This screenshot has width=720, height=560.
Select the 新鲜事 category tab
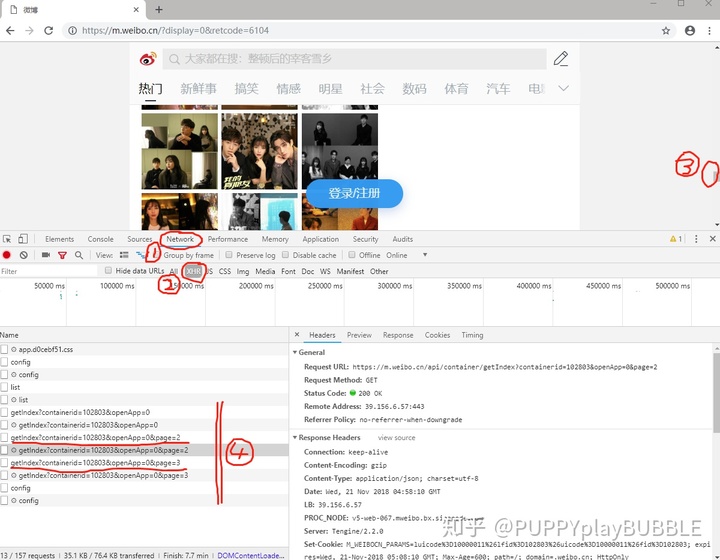point(198,89)
